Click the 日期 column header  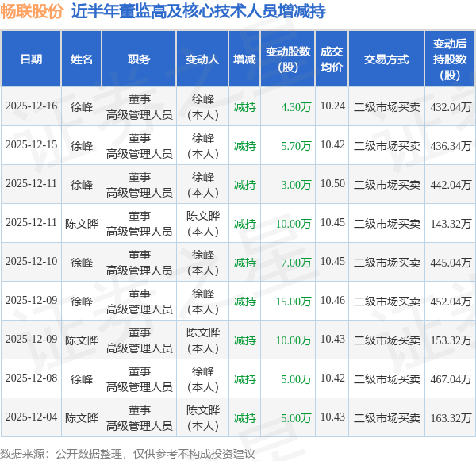click(31, 59)
